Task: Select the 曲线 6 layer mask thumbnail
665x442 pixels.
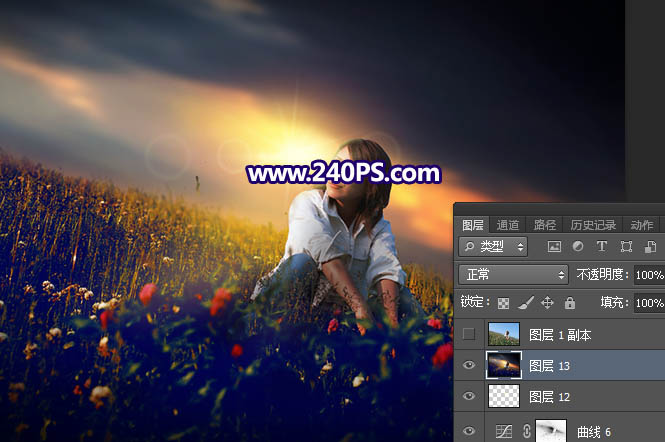Action: (551, 431)
